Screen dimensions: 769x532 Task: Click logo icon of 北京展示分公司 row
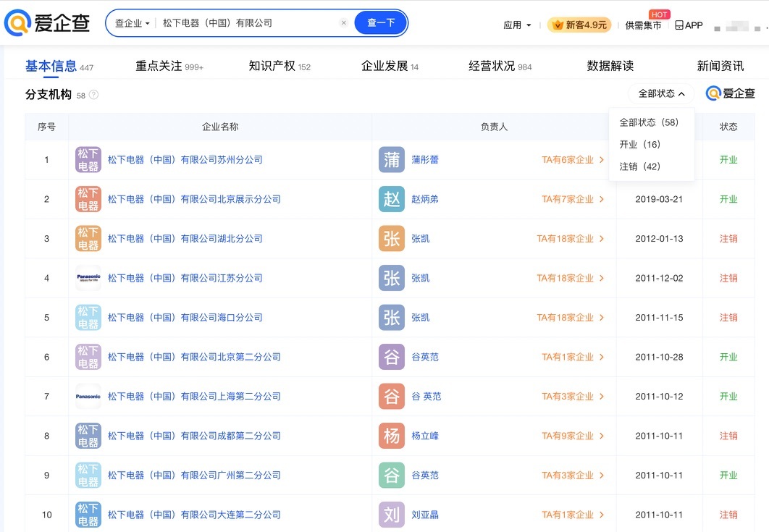(x=88, y=199)
